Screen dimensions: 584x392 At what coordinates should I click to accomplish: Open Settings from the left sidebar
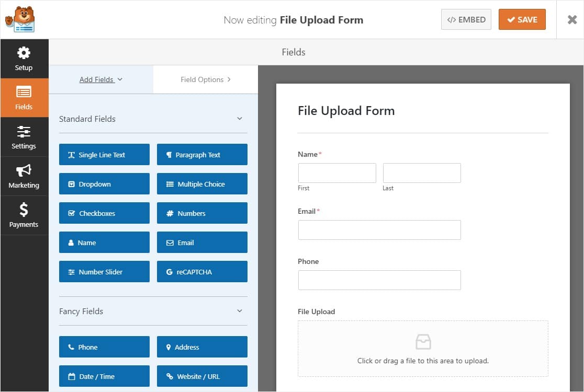coord(24,137)
